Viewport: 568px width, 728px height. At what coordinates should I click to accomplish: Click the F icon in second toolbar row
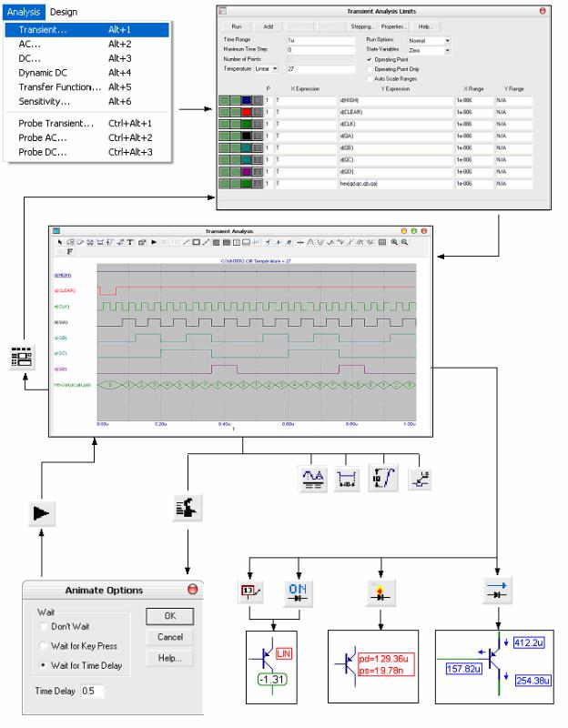coord(70,252)
